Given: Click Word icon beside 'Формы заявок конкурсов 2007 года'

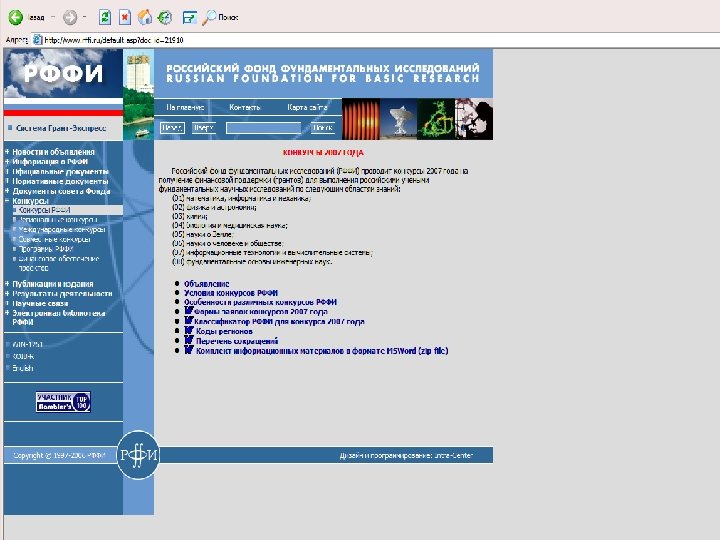Looking at the screenshot, I should 189,310.
